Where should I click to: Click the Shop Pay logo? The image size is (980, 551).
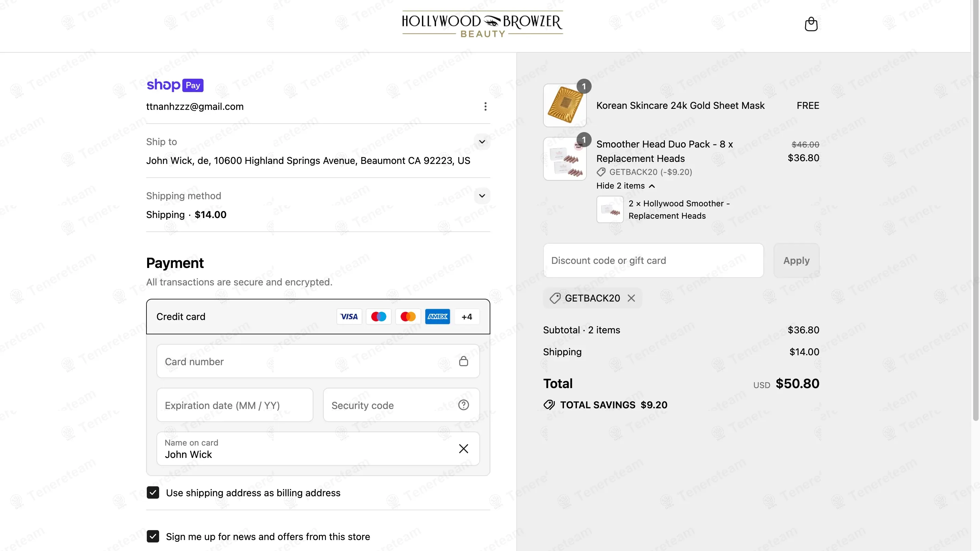[175, 85]
